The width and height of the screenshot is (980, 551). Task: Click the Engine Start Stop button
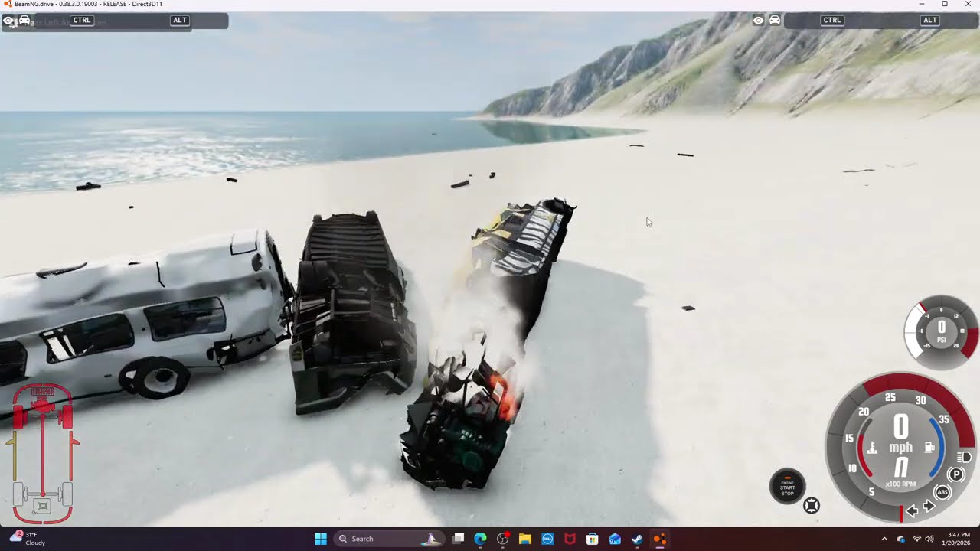click(x=787, y=487)
